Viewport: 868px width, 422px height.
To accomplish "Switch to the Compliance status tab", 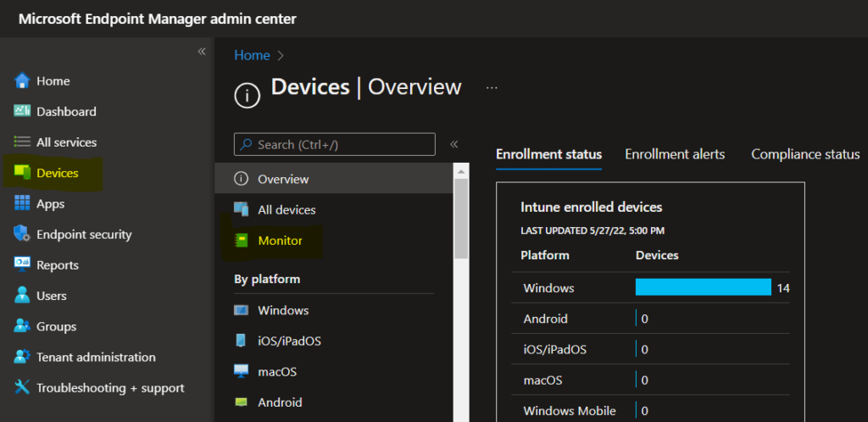I will pos(805,154).
